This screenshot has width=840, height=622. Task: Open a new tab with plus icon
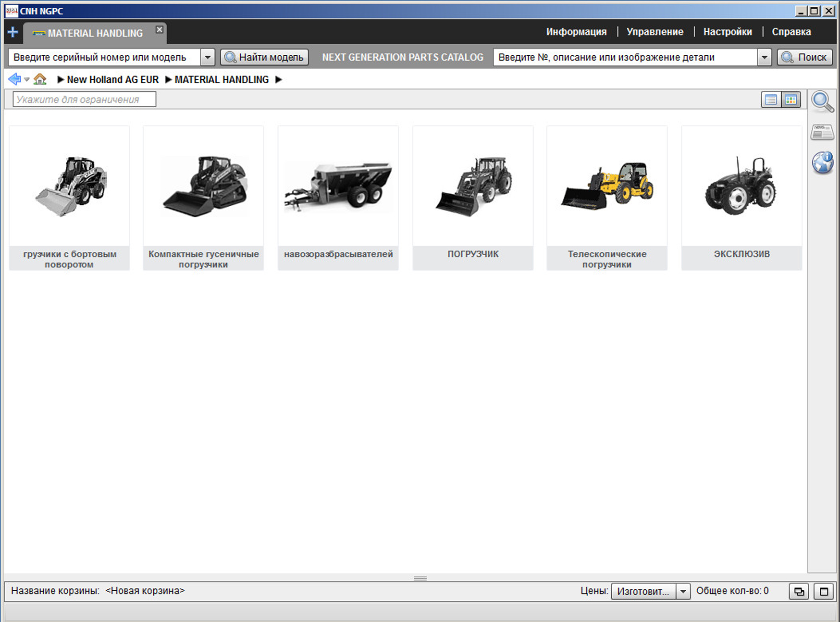[x=13, y=32]
